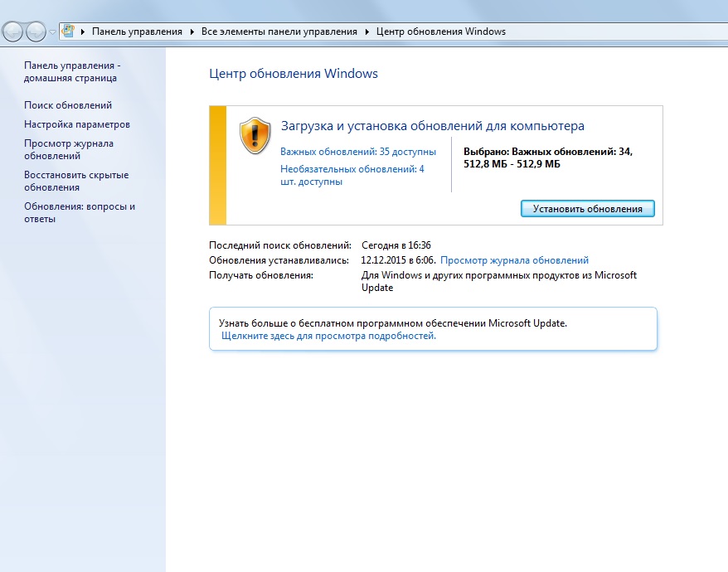Click Щелкните здесь для просмотра подробностей link
The width and height of the screenshot is (728, 572).
[x=328, y=336]
